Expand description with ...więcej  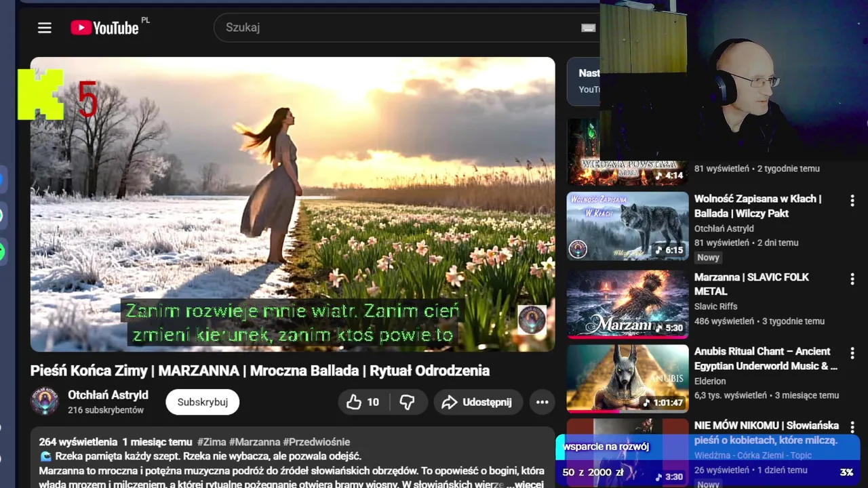pyautogui.click(x=525, y=484)
